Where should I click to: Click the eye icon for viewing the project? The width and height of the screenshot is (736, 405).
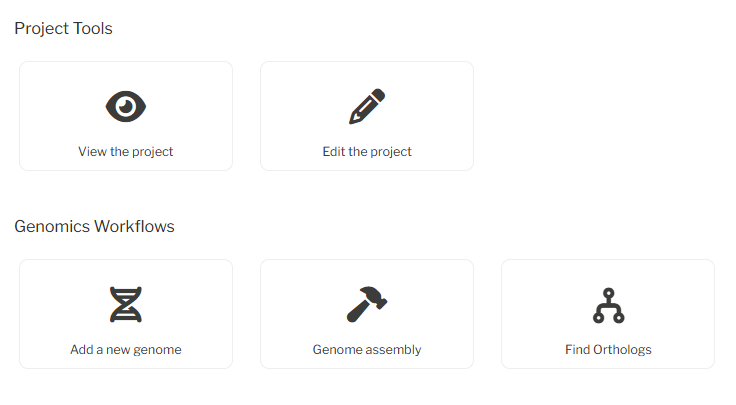pos(126,106)
